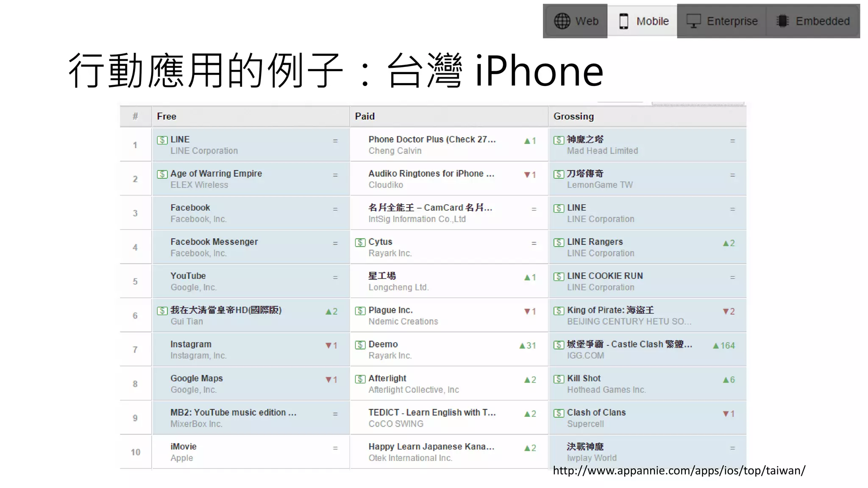
Task: Click dollar icon next to Age of Warring Empire
Action: pos(162,174)
